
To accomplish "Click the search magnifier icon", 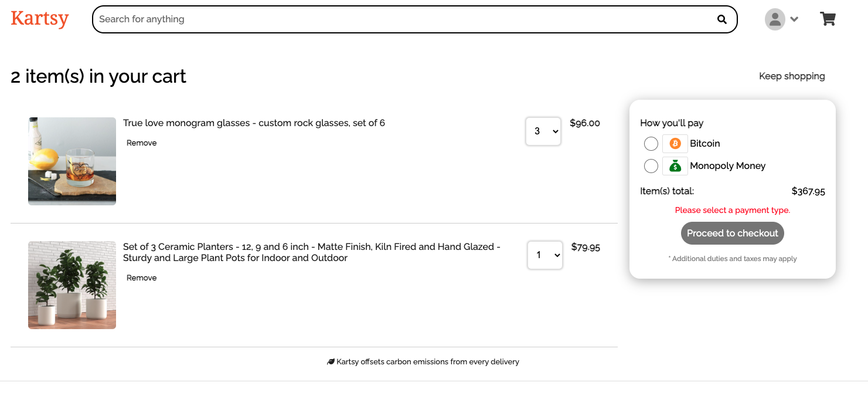I will [x=721, y=19].
